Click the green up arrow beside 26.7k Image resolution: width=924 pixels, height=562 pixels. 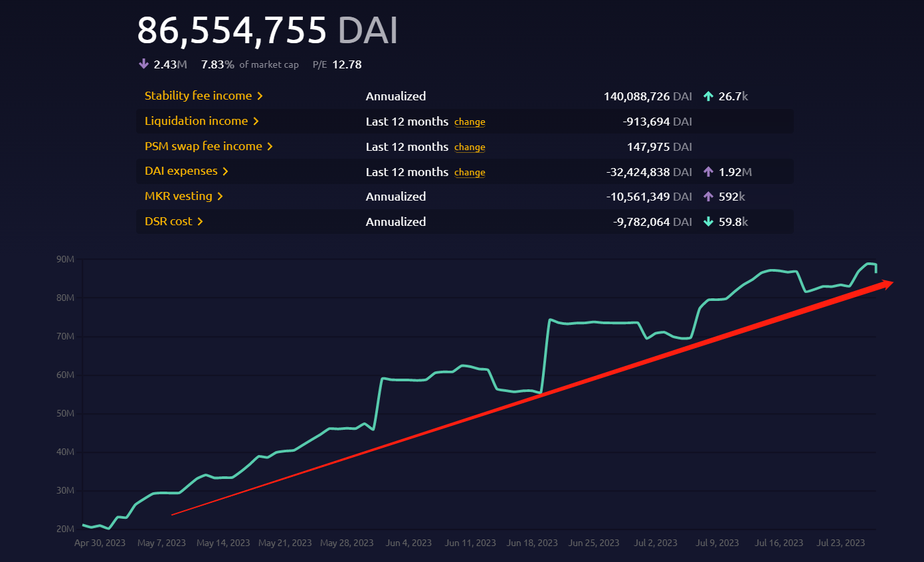(708, 96)
